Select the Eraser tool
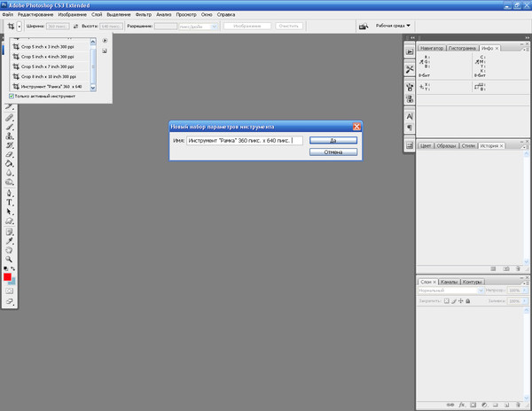Image resolution: width=532 pixels, height=411 pixels. pos(9,154)
